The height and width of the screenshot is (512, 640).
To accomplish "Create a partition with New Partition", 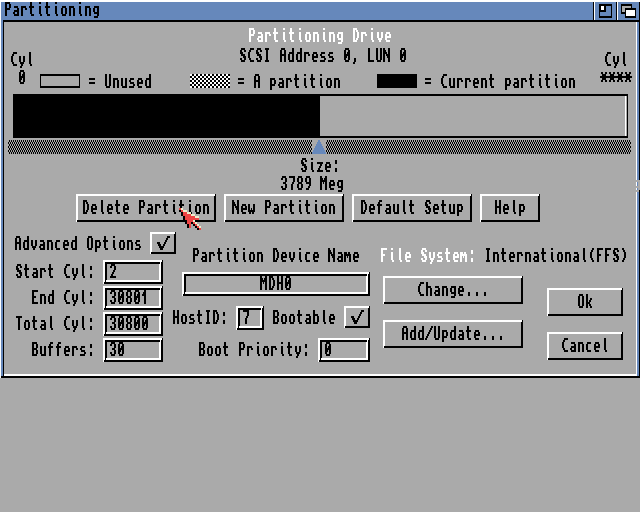I will (283, 208).
